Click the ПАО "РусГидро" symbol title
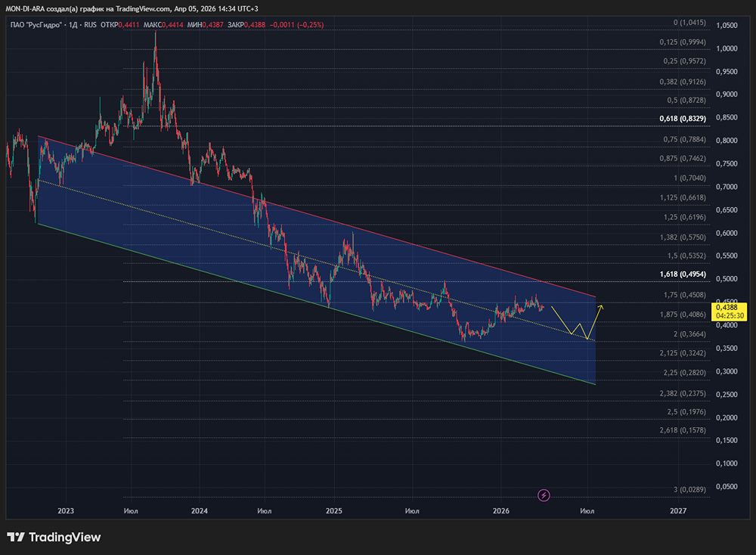This screenshot has width=756, height=555. click(36, 25)
